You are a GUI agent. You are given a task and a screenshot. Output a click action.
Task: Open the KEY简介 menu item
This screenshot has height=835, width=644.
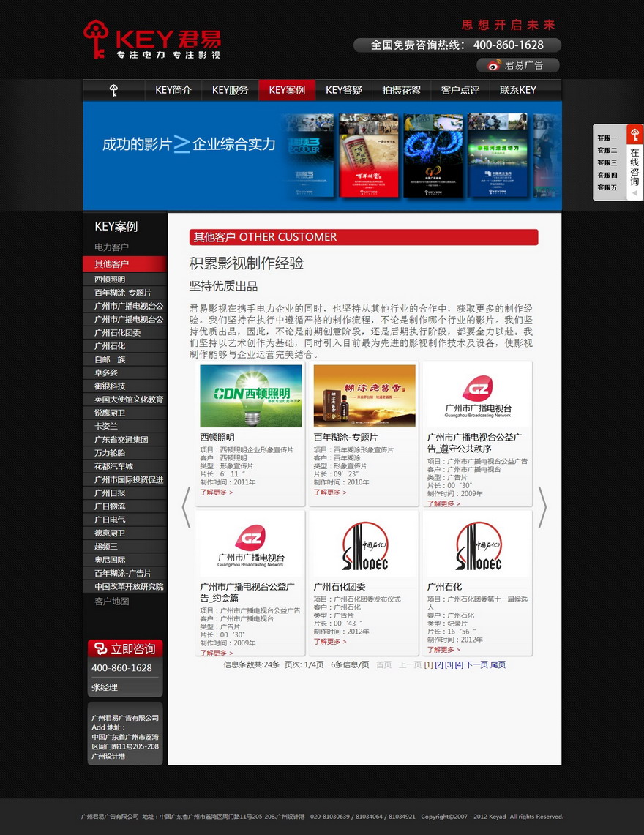pos(173,90)
